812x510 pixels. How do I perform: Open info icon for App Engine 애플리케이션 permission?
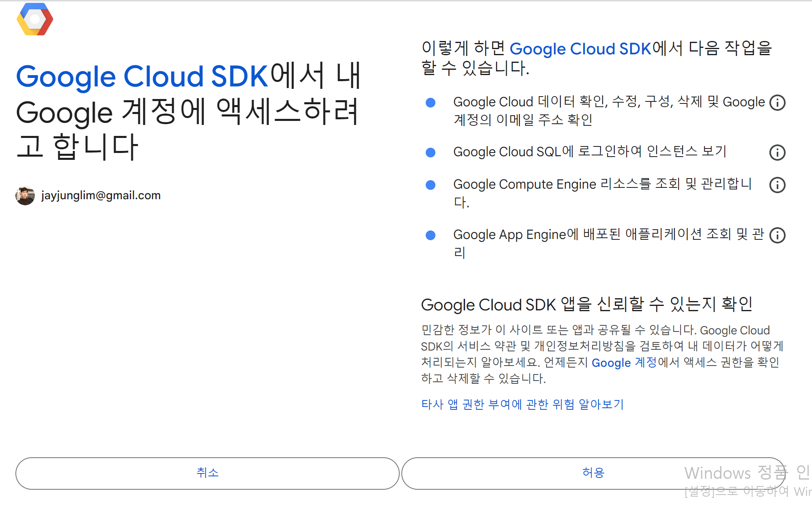click(x=777, y=235)
